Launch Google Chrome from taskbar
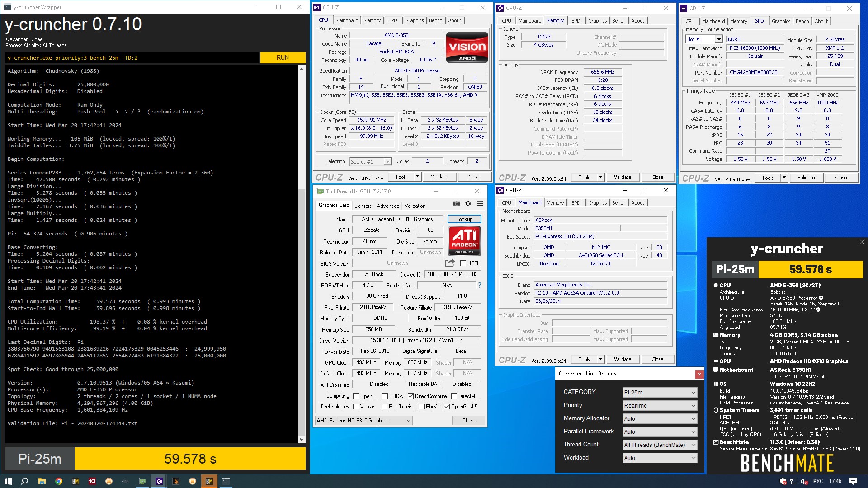The width and height of the screenshot is (868, 488). tap(59, 481)
